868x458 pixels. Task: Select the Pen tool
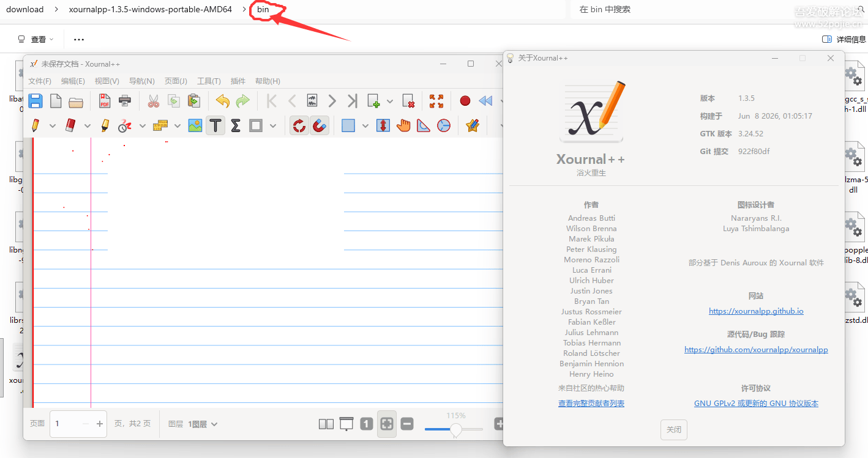(36, 125)
